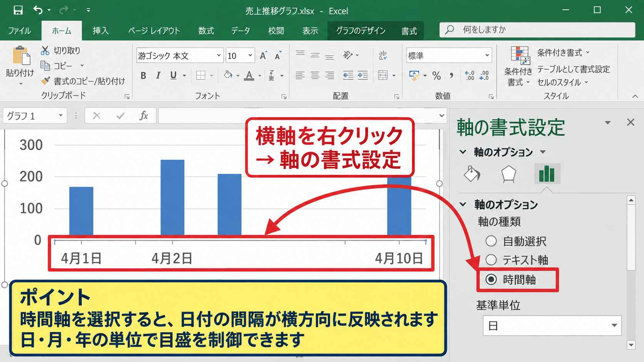Click セルのスタイル button

click(563, 82)
